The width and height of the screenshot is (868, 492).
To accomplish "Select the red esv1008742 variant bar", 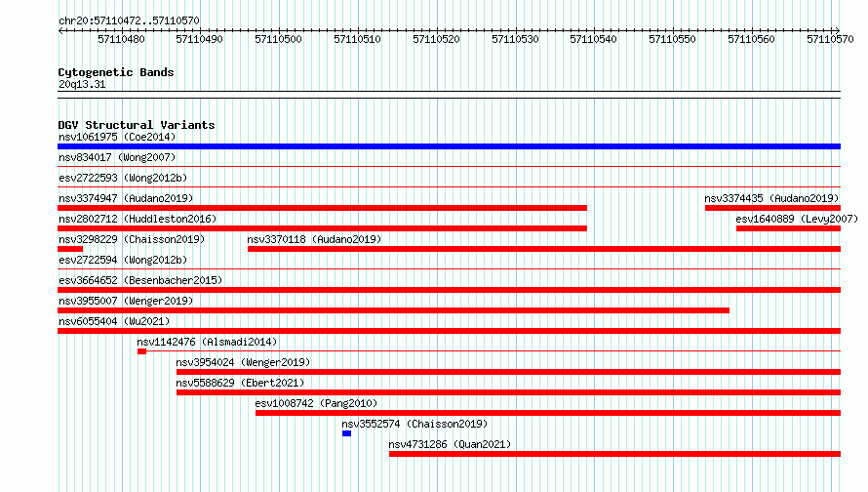I will pyautogui.click(x=548, y=413).
